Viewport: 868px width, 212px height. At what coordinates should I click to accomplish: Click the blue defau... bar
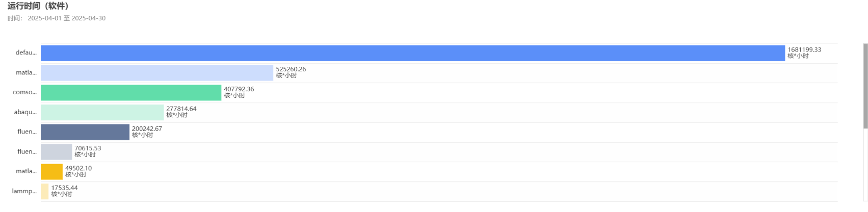413,53
